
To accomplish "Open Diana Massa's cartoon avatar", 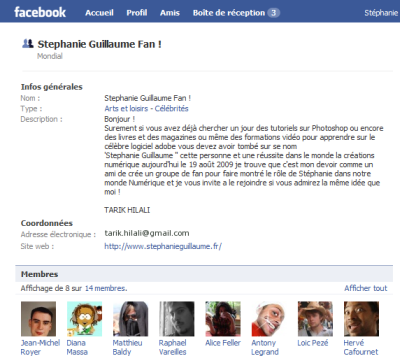I will 84,319.
